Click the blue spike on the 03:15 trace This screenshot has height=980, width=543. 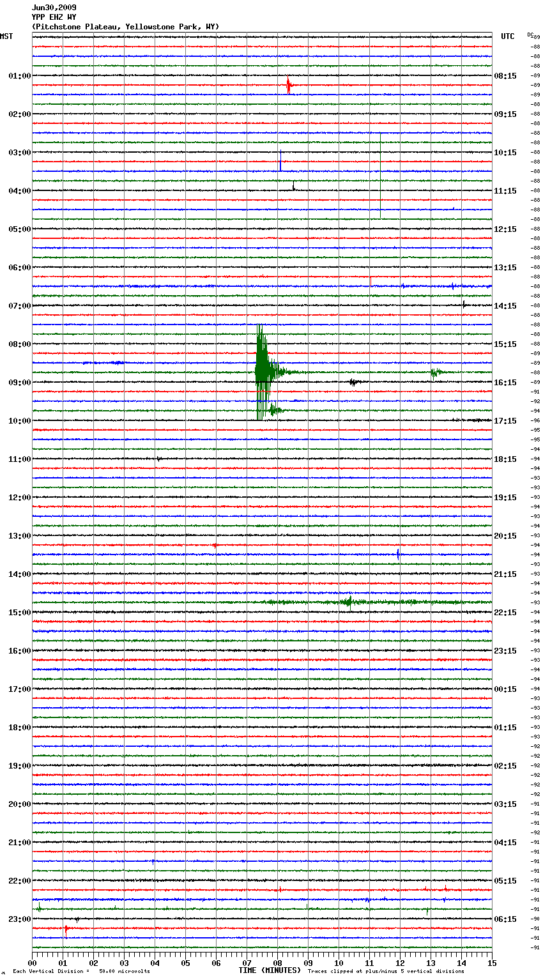click(x=280, y=162)
